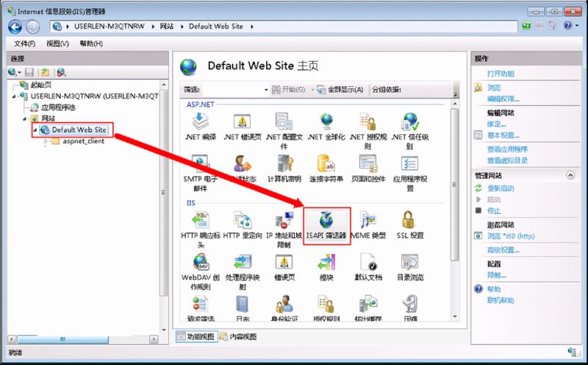Collapse the Default Web Site node arrow
This screenshot has height=365, width=588.
point(35,130)
